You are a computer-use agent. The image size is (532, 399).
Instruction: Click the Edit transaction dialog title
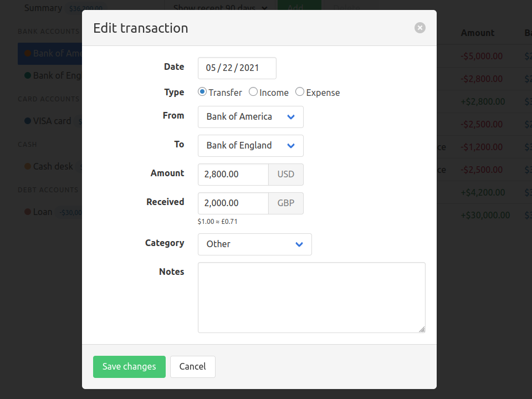pos(140,28)
